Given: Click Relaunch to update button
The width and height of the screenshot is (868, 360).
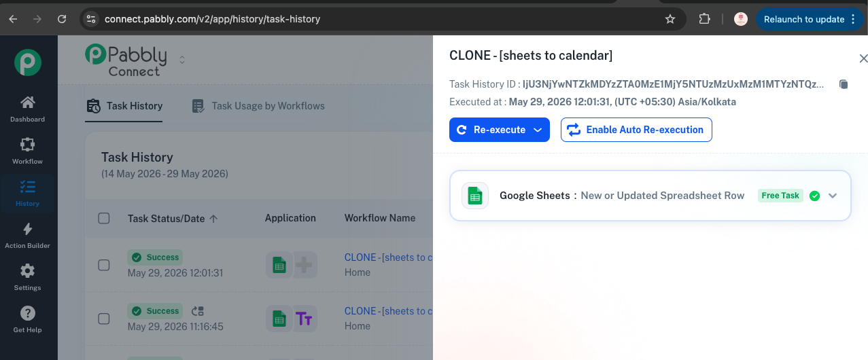Looking at the screenshot, I should click(810, 19).
